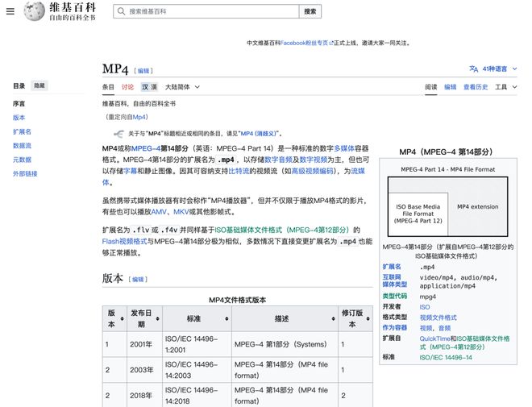Open the 编辑 tab

click(451, 87)
